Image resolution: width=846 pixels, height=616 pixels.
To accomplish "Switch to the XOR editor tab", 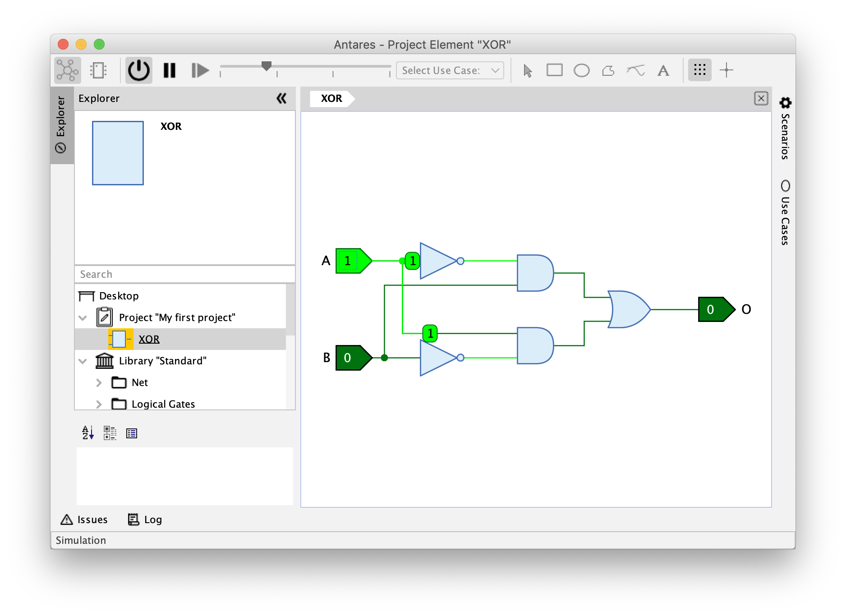I will pyautogui.click(x=331, y=98).
